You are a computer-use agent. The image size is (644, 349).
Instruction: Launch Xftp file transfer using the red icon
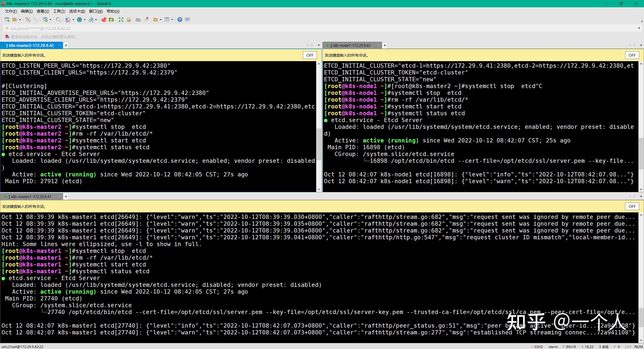pos(104,20)
